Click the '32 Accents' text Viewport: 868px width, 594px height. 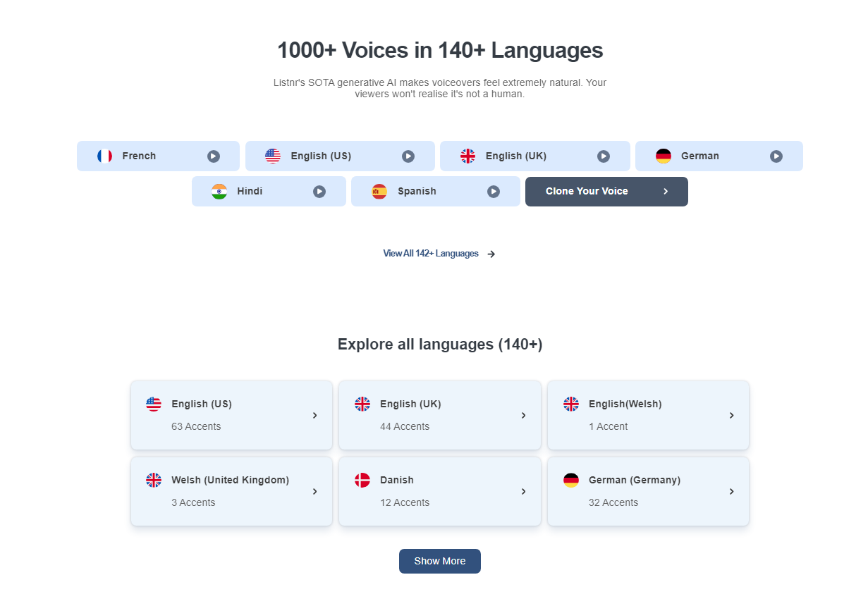coord(613,502)
